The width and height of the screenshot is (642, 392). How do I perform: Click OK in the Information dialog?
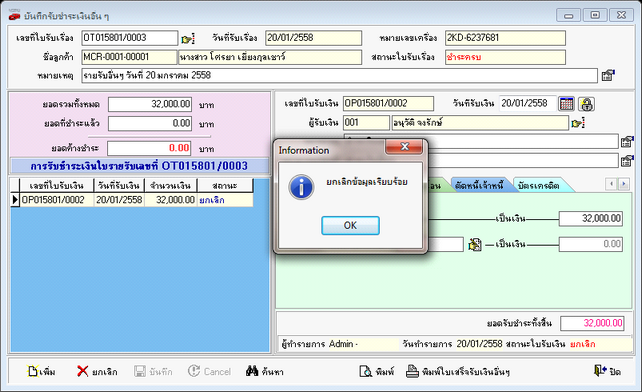coord(350,226)
